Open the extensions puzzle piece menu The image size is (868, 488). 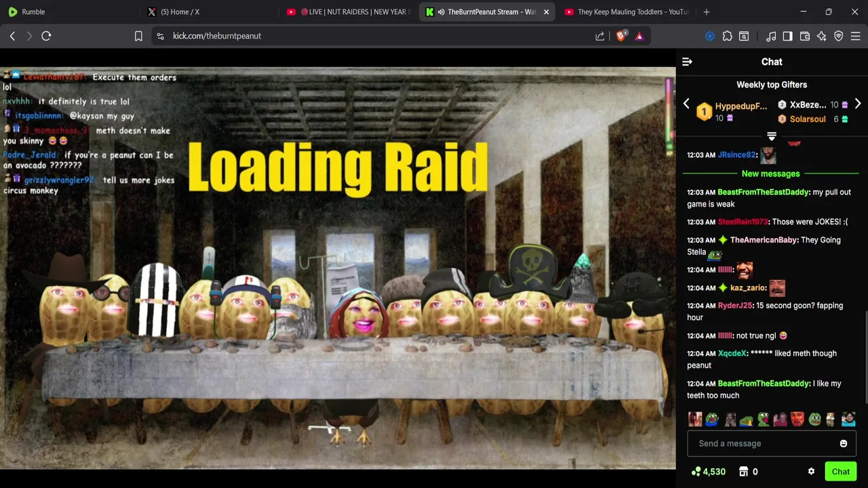(727, 36)
